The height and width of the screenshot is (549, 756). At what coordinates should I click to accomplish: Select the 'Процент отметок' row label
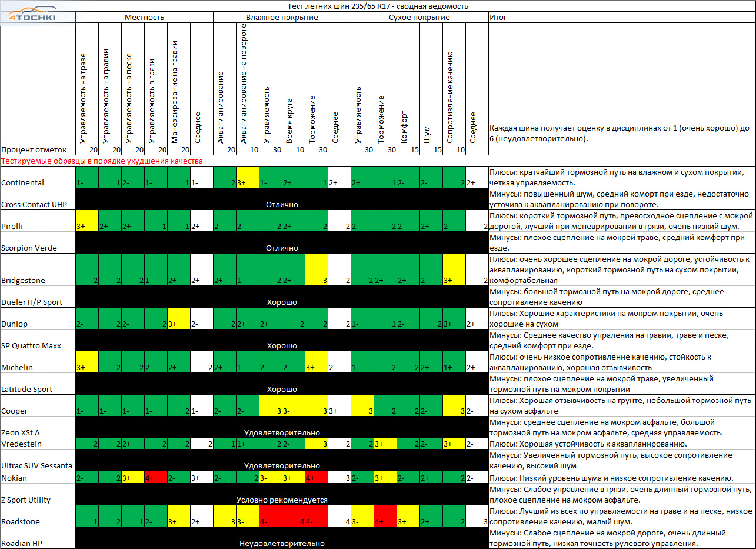29,150
